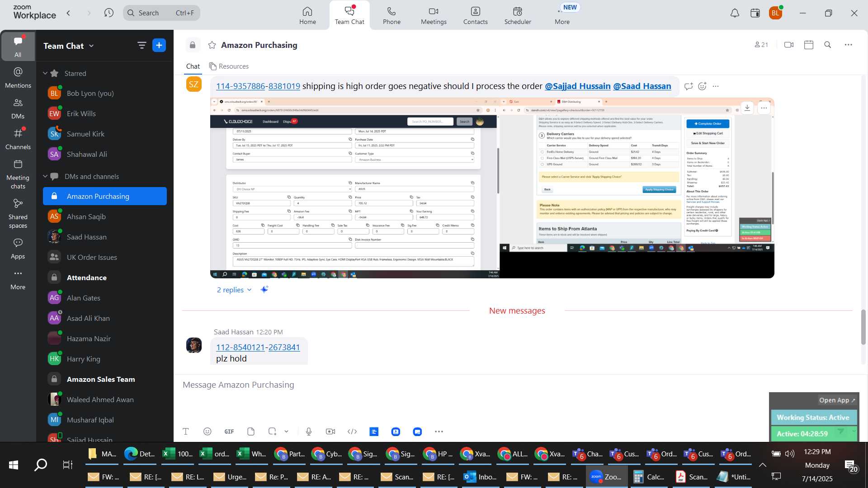Open the GIF picker
868x488 pixels.
point(229,432)
